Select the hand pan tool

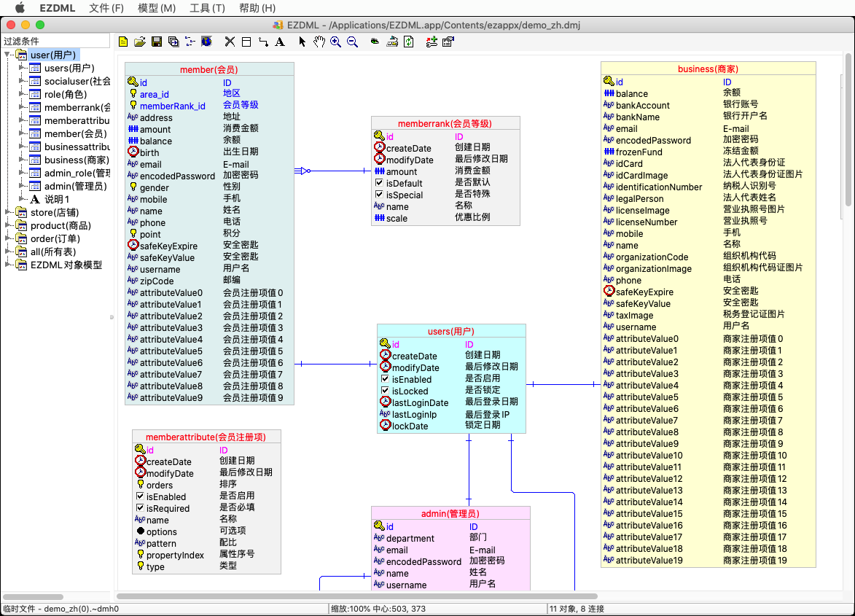(x=319, y=42)
